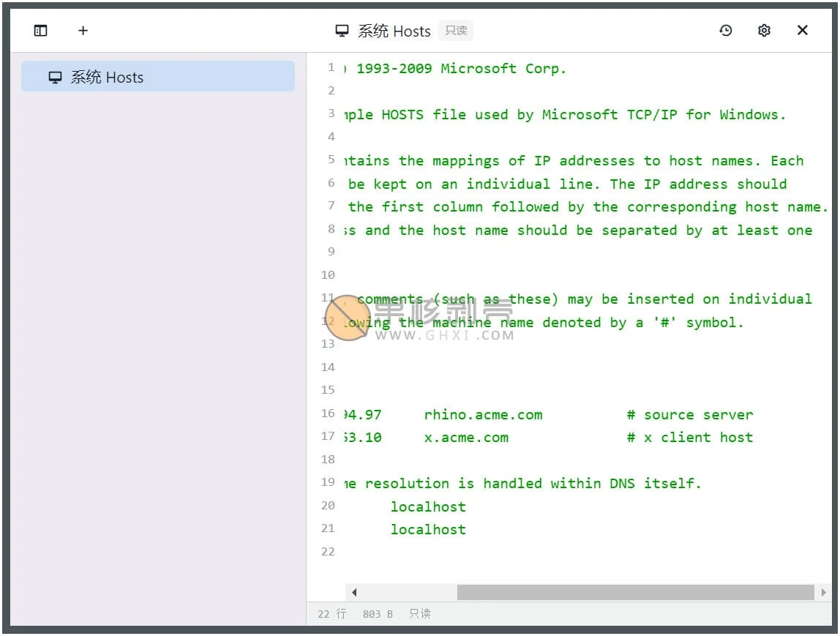Click 'localhost' on line 21
This screenshot has width=840, height=636.
pos(428,529)
